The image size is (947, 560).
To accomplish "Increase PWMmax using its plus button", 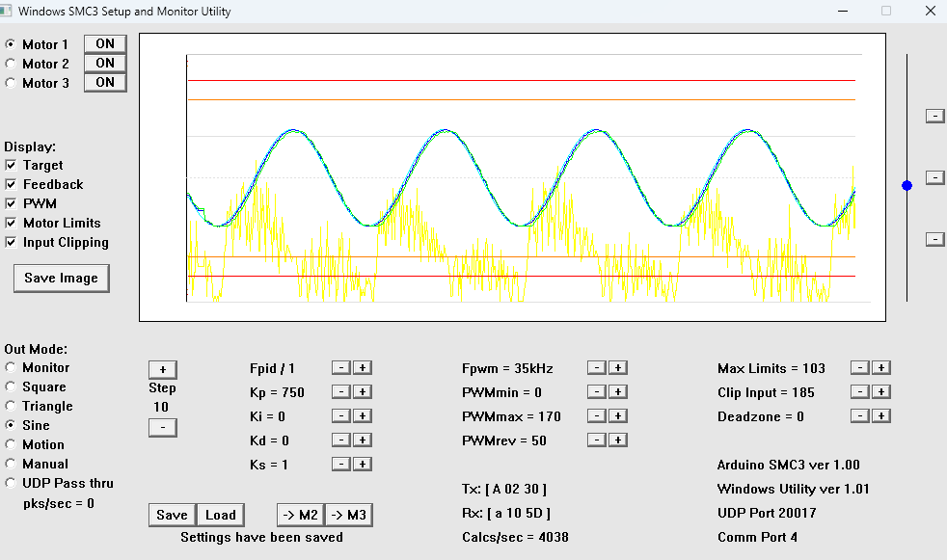I will (x=618, y=416).
